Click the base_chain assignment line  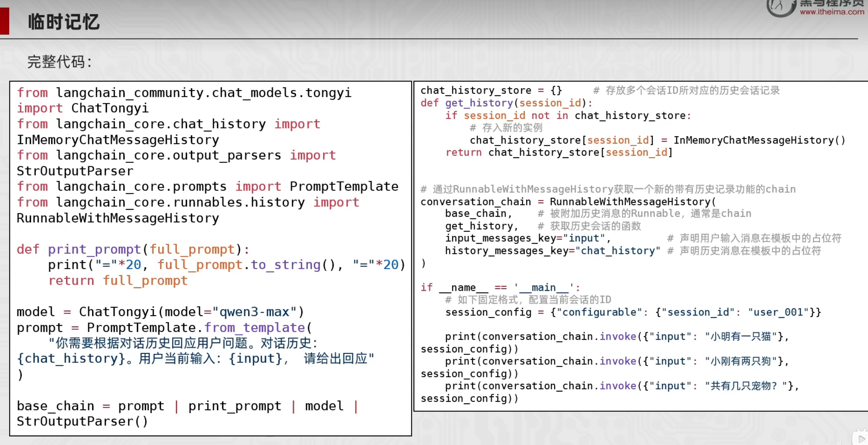click(x=187, y=406)
